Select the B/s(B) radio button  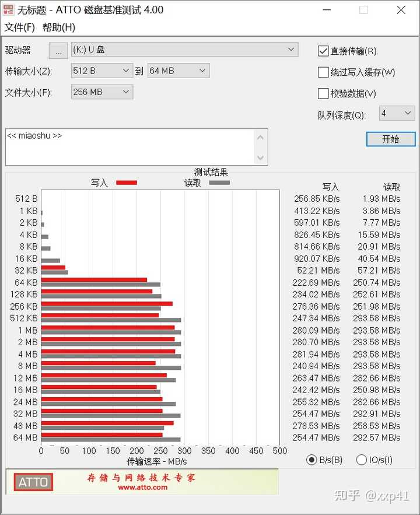click(x=311, y=460)
